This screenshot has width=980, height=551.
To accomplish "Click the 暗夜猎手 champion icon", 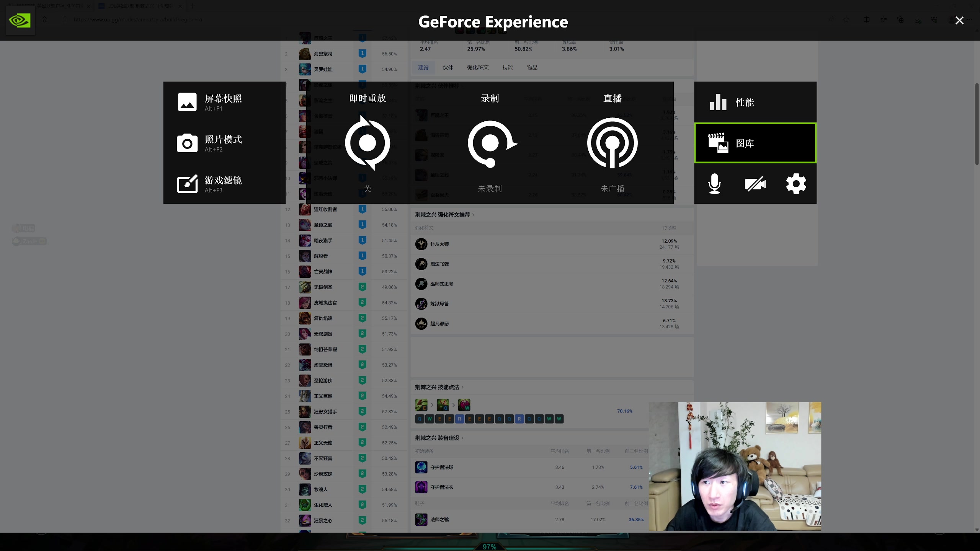I will click(305, 240).
